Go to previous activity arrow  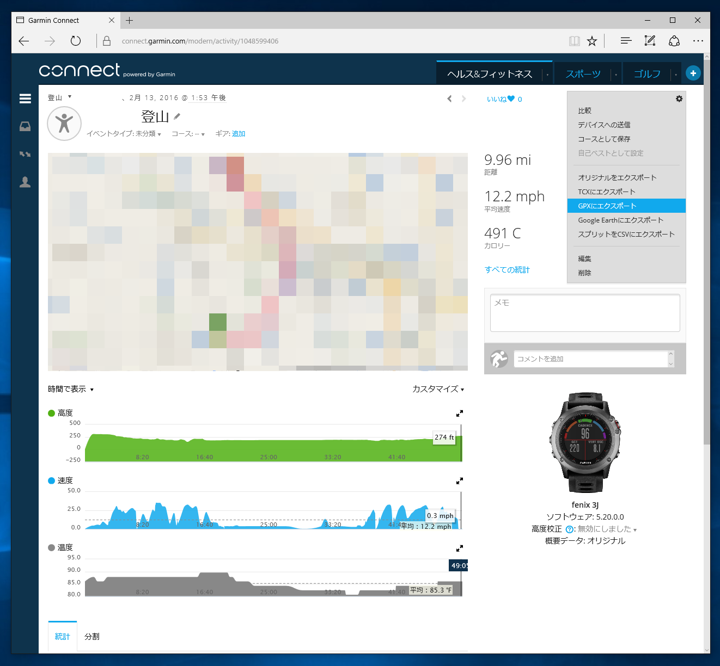[450, 99]
